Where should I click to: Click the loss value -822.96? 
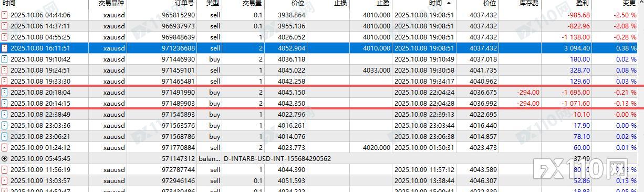click(x=579, y=26)
